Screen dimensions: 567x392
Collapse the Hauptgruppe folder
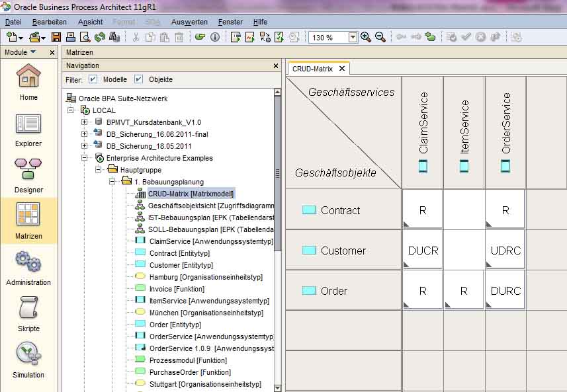[x=98, y=170]
